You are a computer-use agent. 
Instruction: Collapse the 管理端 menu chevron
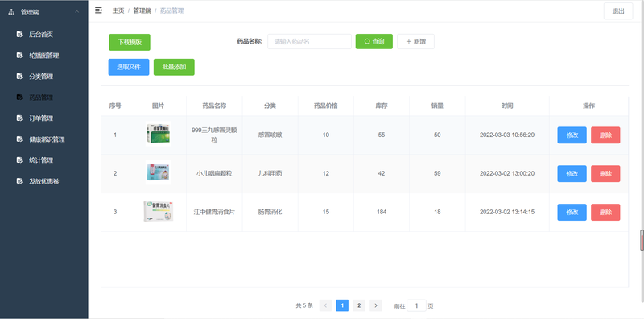(76, 12)
